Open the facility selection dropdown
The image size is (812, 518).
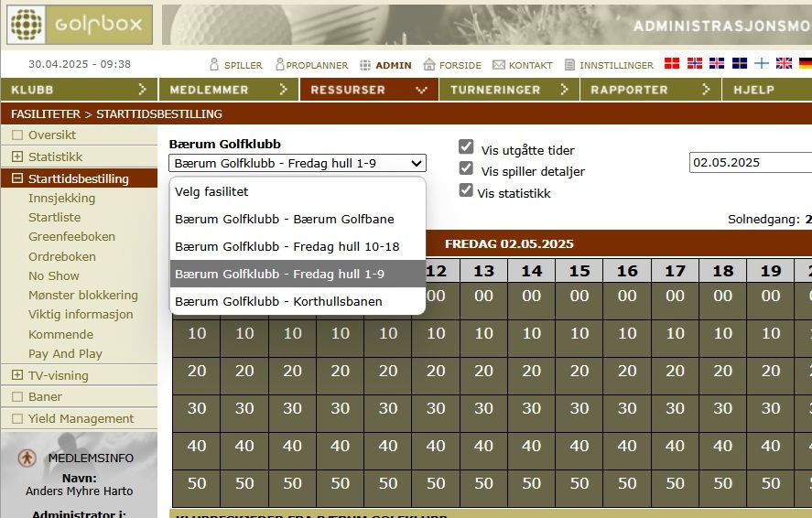coord(298,163)
